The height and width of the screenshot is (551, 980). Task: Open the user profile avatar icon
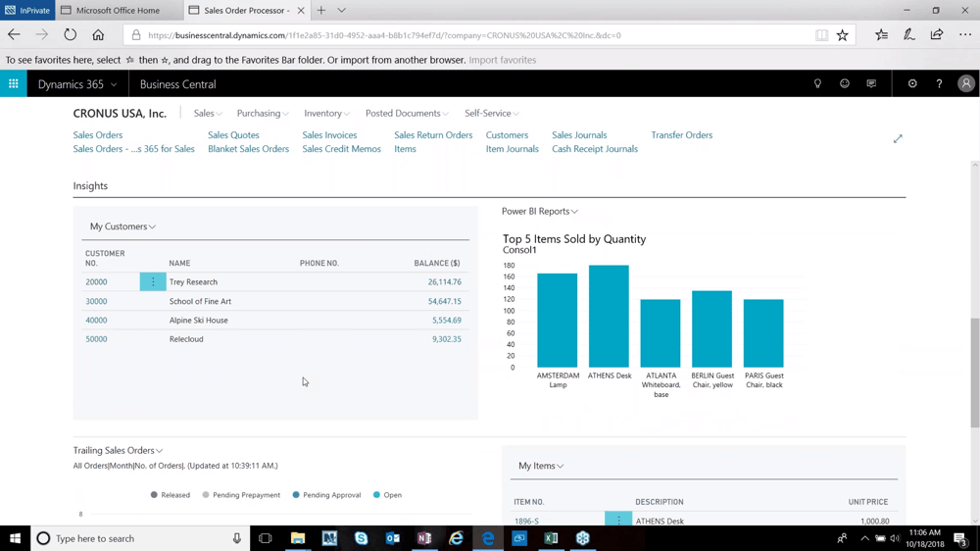coord(966,83)
